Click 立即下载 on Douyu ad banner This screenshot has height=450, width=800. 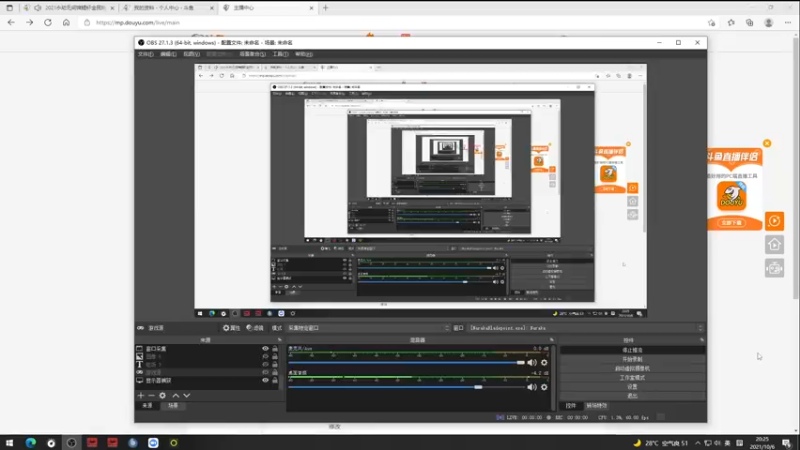pyautogui.click(x=732, y=223)
